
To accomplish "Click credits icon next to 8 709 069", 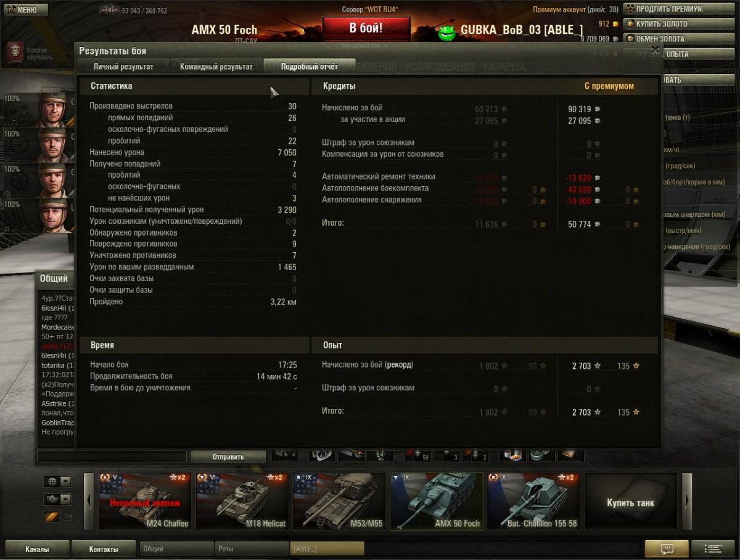I will point(616,39).
